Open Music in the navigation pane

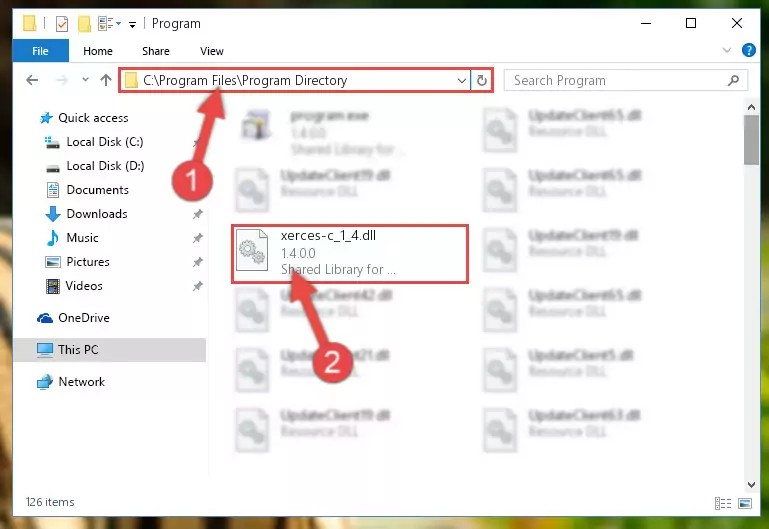tap(82, 238)
